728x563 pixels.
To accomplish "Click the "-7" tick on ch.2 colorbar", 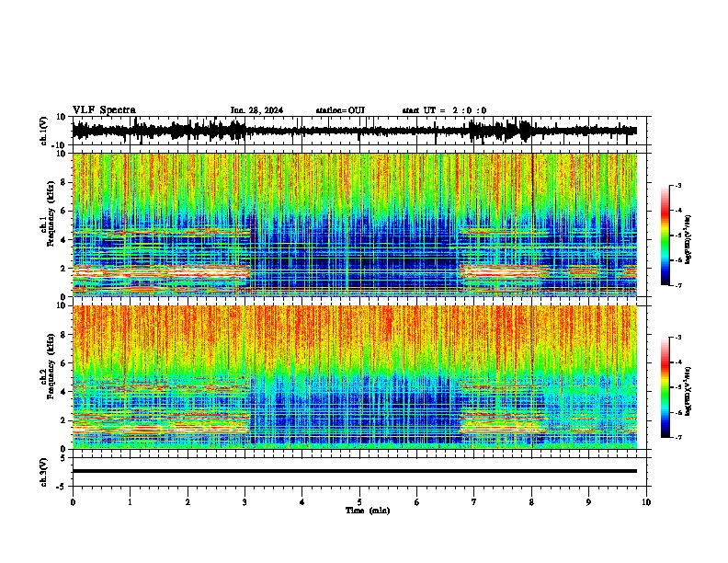I will [x=678, y=437].
